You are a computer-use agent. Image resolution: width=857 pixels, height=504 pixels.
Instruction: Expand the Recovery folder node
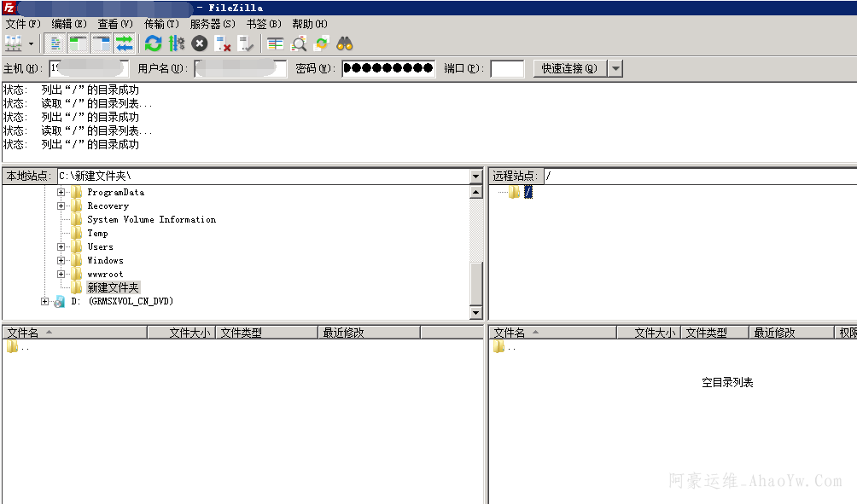click(x=61, y=206)
